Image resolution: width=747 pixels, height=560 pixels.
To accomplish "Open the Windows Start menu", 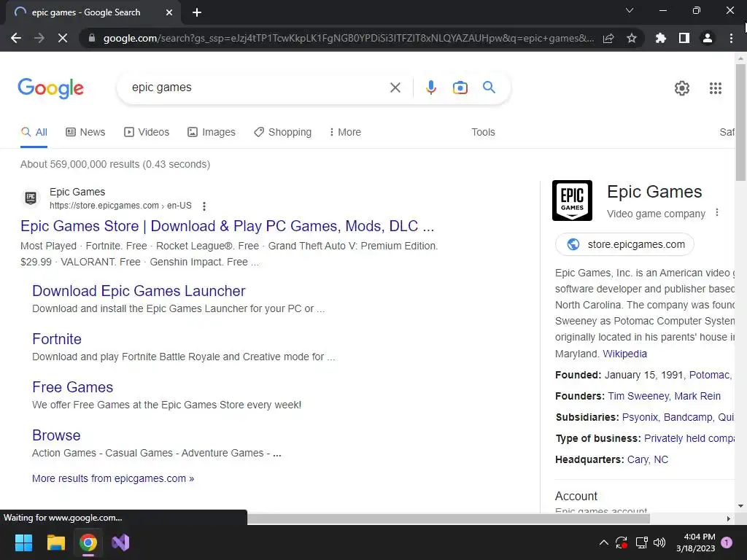I will (x=23, y=542).
